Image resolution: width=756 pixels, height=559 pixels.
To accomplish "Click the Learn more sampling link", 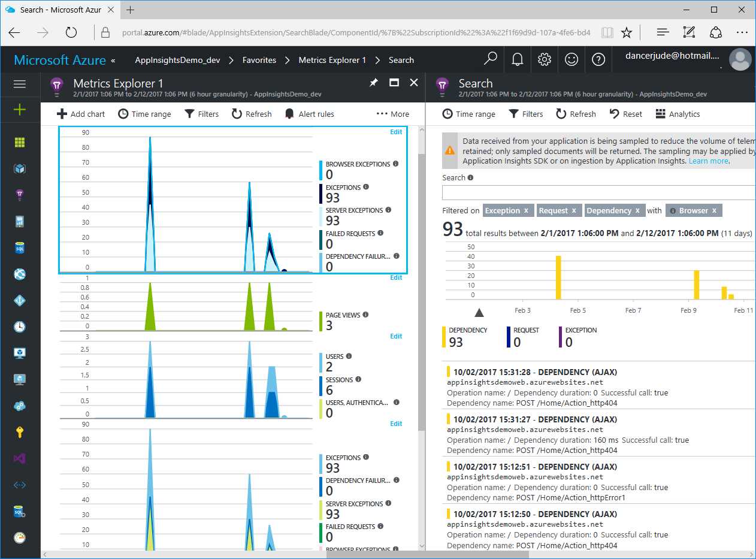I will [x=709, y=161].
